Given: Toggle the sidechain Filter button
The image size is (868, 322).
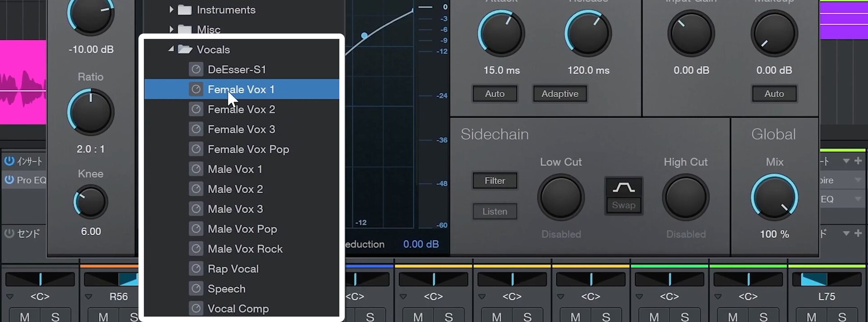Looking at the screenshot, I should click(x=495, y=180).
